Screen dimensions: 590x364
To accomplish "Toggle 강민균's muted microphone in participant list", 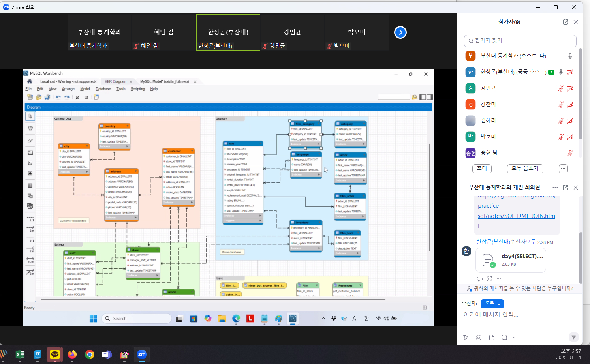I will coord(560,88).
